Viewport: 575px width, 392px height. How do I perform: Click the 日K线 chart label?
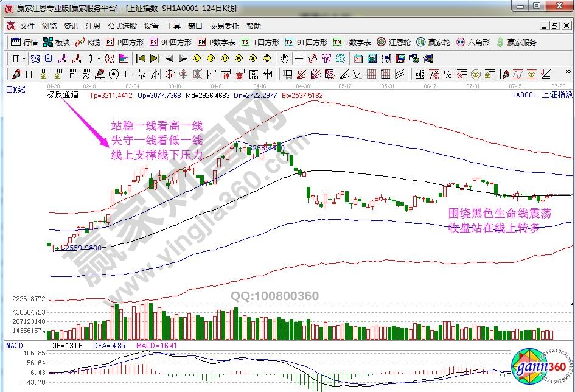(16, 89)
